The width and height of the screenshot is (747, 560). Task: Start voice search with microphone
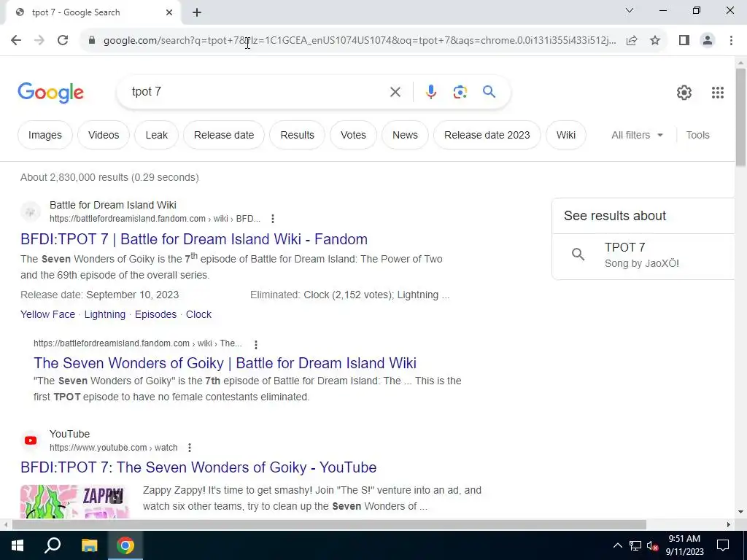click(x=430, y=92)
